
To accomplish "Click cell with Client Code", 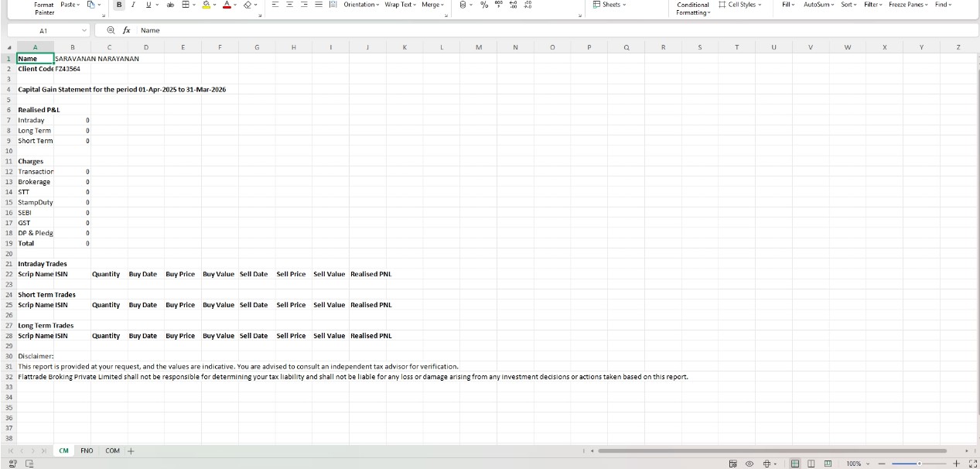I will (36, 68).
